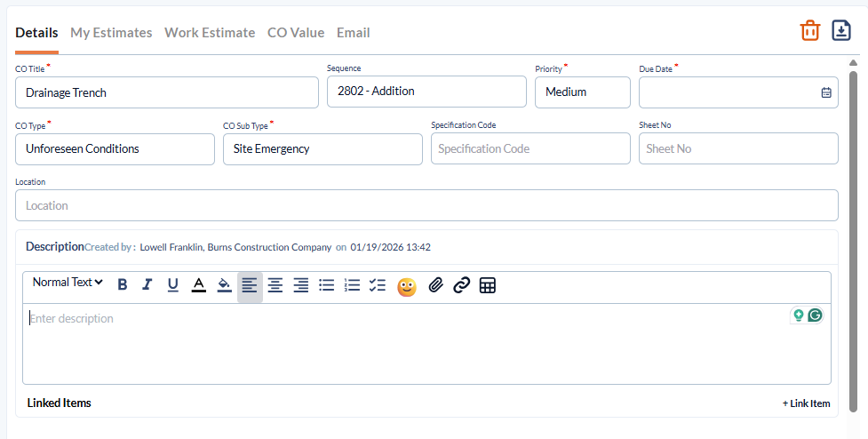Viewport: 868px width, 439px height.
Task: Open the text color picker
Action: [199, 285]
